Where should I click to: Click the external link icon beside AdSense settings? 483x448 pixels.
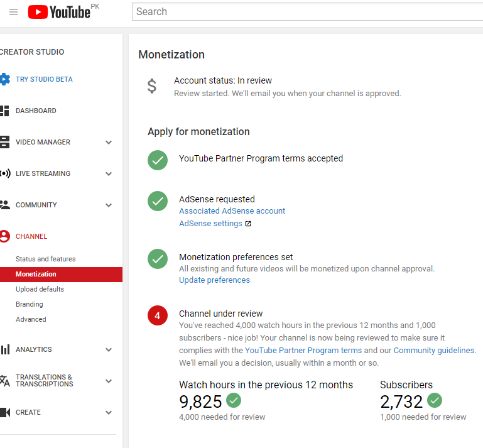[248, 224]
